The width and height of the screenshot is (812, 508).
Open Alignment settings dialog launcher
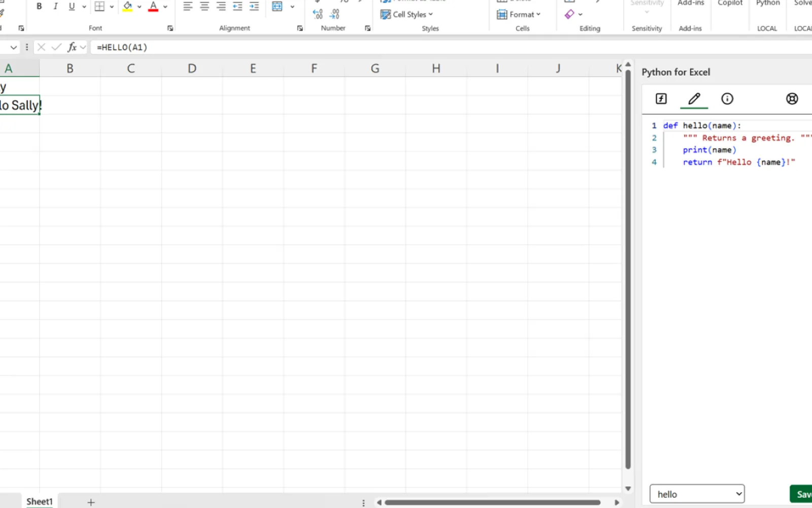[300, 28]
